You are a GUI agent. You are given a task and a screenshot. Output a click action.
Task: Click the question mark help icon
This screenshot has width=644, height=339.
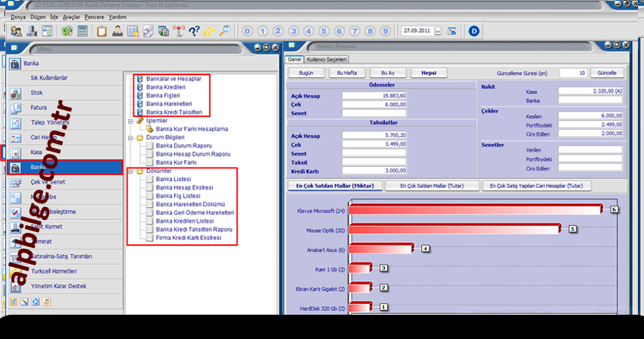[x=194, y=31]
